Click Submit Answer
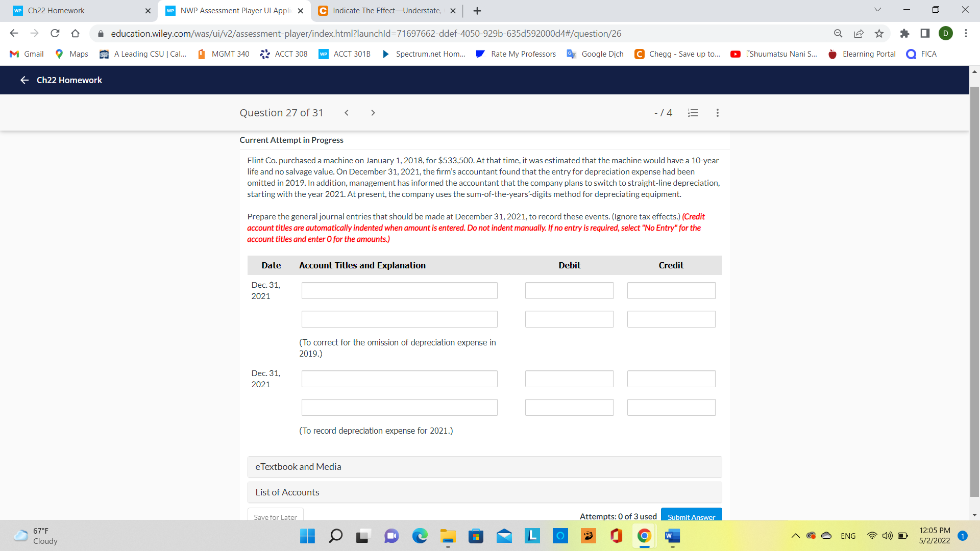The height and width of the screenshot is (551, 980). tap(691, 517)
